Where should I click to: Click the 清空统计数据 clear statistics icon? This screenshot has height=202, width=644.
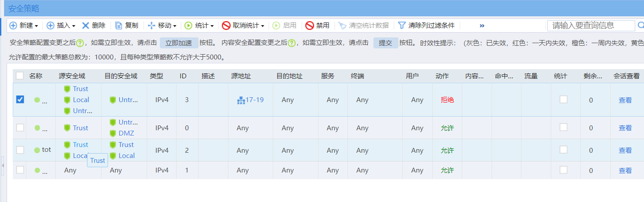click(342, 26)
